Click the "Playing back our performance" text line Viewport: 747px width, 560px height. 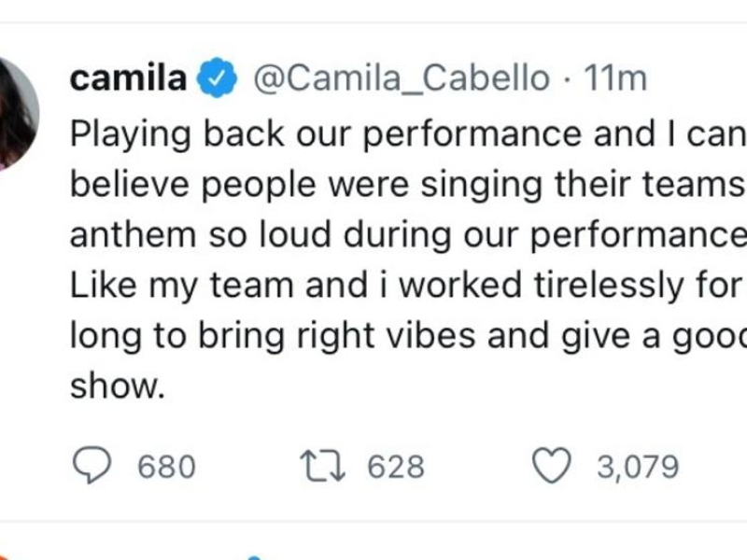[408, 134]
